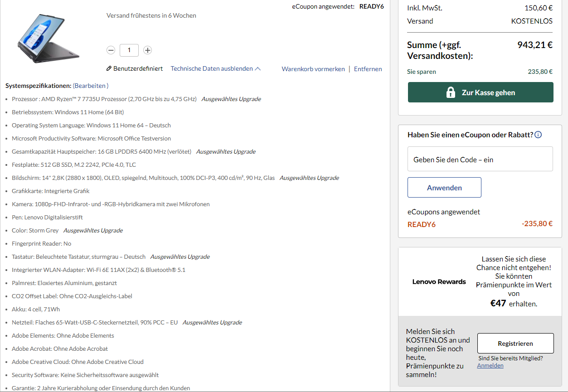The image size is (568, 392).
Task: Click the Gesamtkapazität Hauptspeicher 16 GB line
Action: point(102,151)
